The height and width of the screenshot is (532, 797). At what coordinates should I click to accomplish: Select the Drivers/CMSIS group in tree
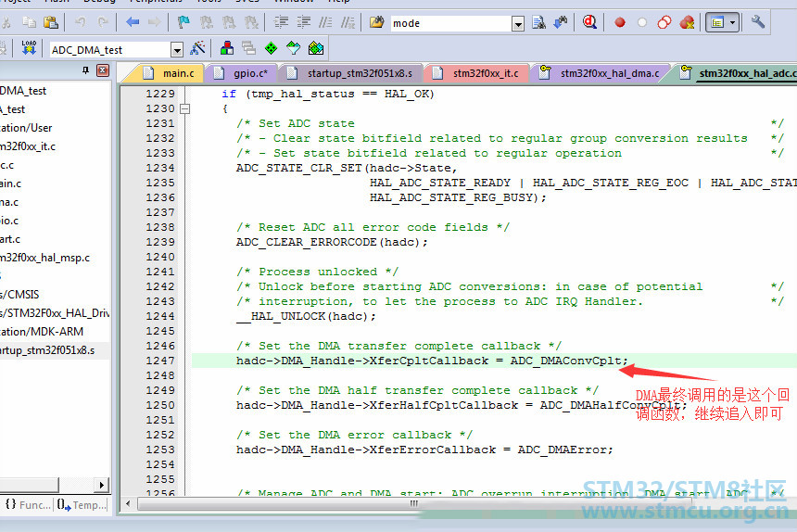[19, 295]
